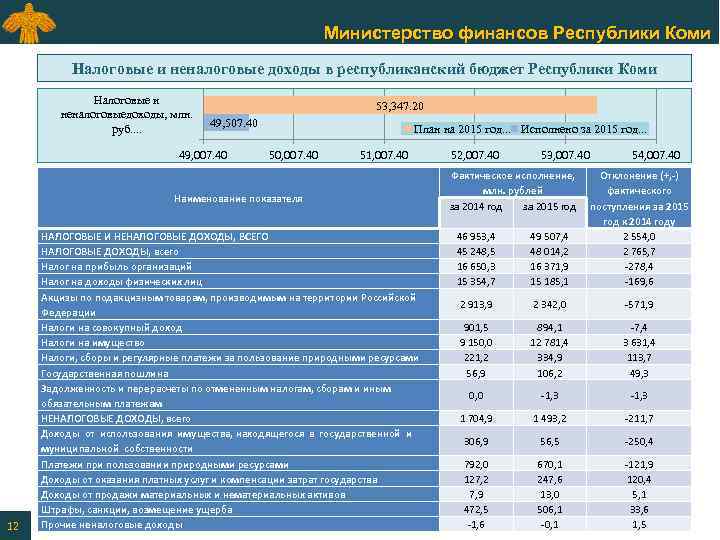Viewport: 720px width, 540px height.
Task: Click the 'Отклонение (+,-)' column header
Action: [639, 198]
